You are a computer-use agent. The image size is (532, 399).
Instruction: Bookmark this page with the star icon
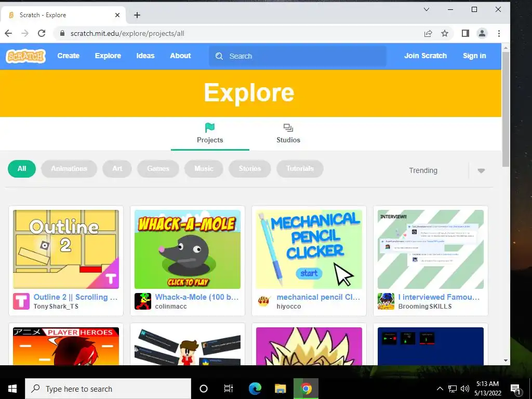(x=445, y=33)
